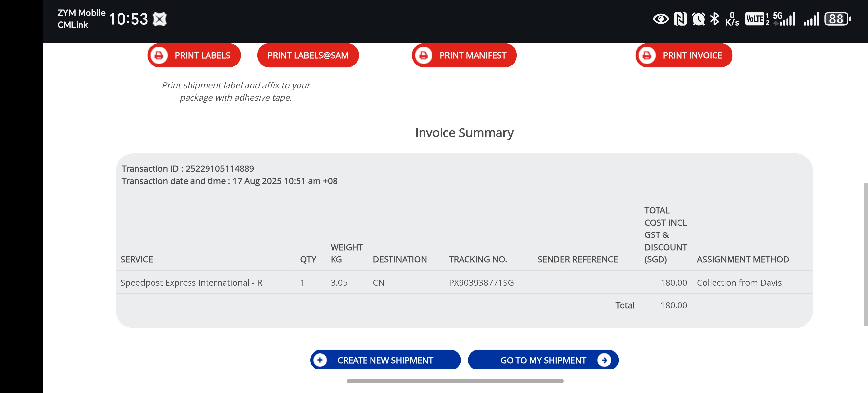868x393 pixels.
Task: Start CREATE NEW SHIPMENT
Action: coord(385,360)
